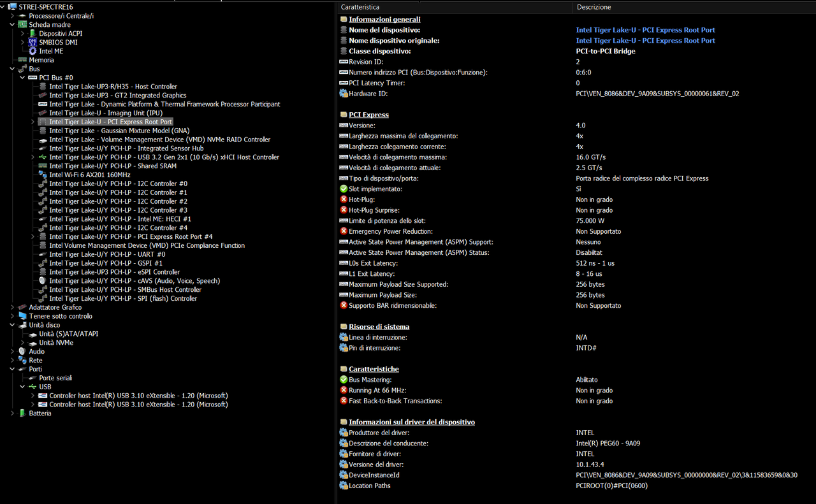Select Intel Tiger Lake-U Imaging Unit (IPU)
This screenshot has width=816, height=504.
coord(106,113)
